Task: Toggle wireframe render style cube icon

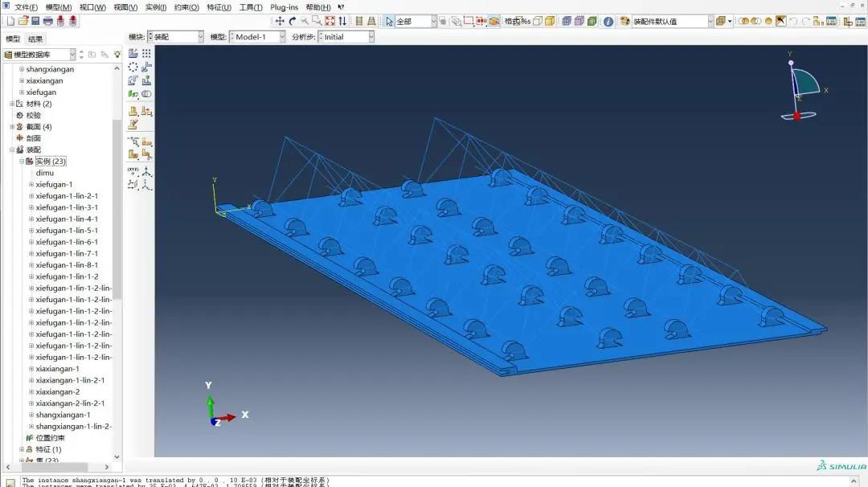Action: click(566, 21)
